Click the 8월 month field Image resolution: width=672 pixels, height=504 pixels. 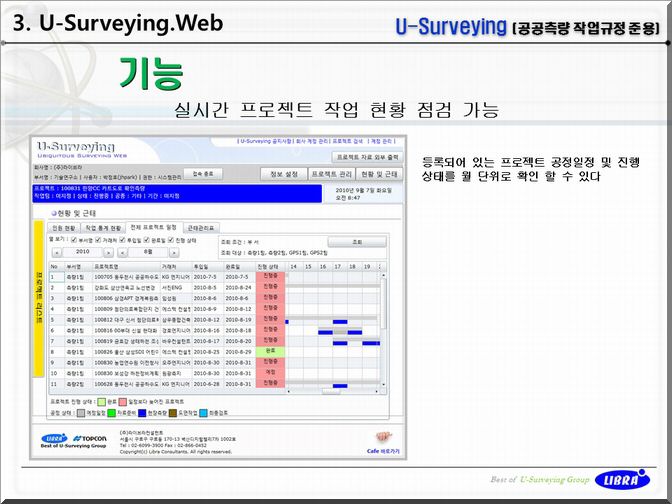(x=148, y=252)
